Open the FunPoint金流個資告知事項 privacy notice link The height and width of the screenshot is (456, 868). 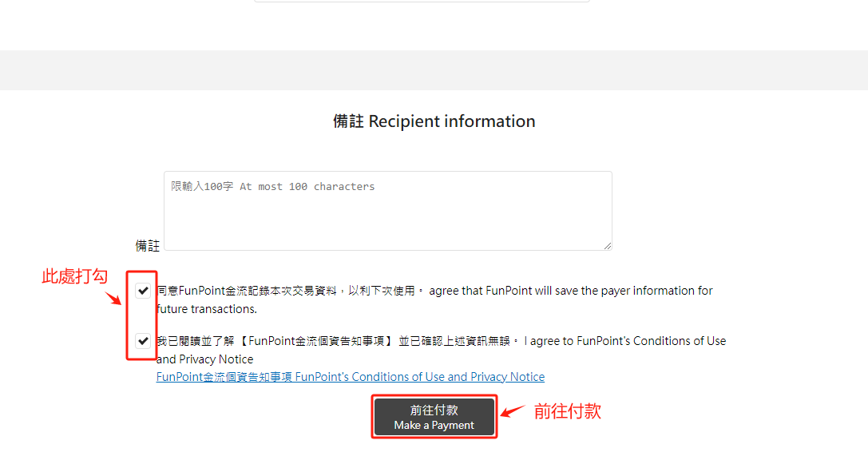[350, 377]
